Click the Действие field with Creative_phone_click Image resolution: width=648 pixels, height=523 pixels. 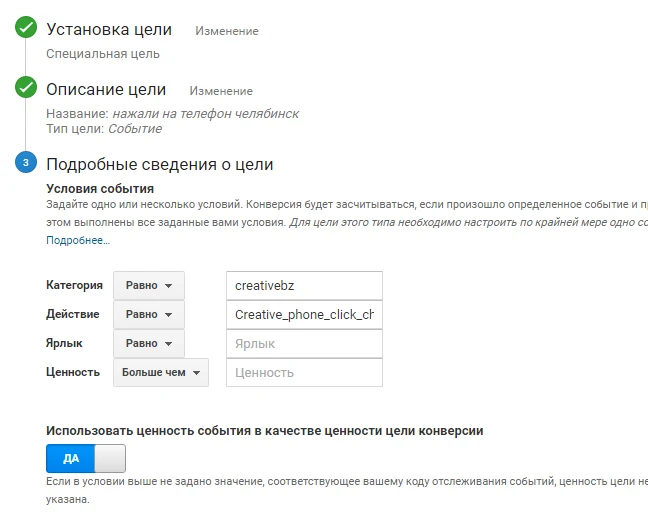(x=304, y=314)
